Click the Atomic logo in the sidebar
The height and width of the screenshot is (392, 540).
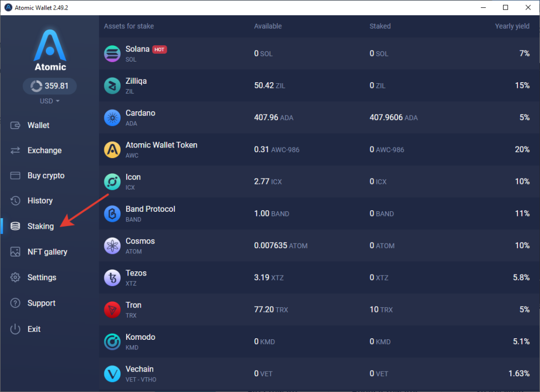(x=50, y=50)
